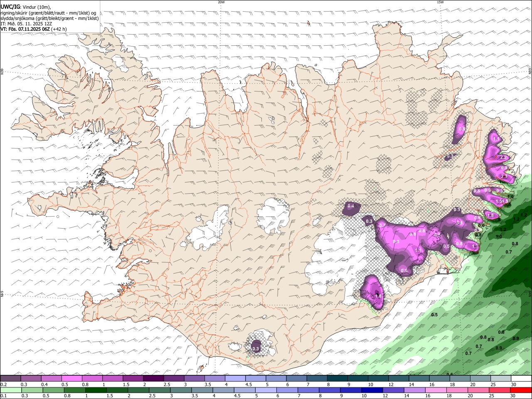
Task: Click the 'IT: Mið. 05. 11. 2025 12Z' line
Action: point(26,24)
